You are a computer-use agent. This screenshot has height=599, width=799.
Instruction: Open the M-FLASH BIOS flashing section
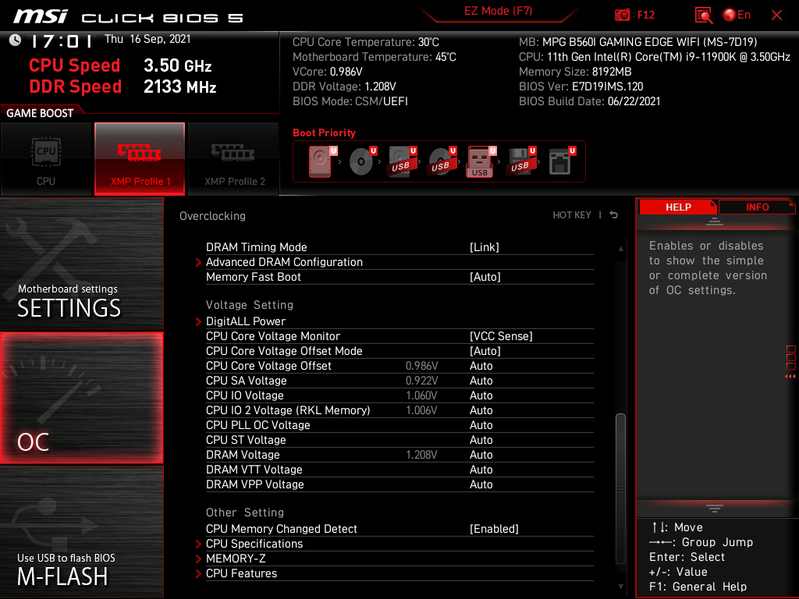point(82,532)
